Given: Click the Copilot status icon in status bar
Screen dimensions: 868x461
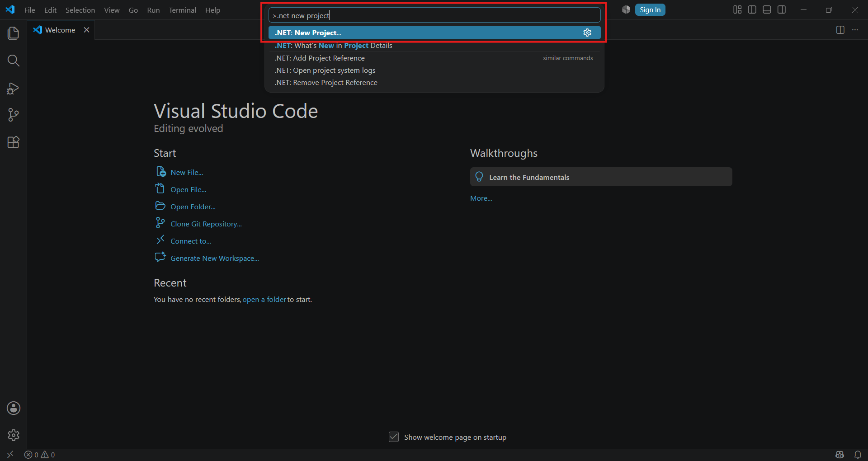Looking at the screenshot, I should [840, 455].
